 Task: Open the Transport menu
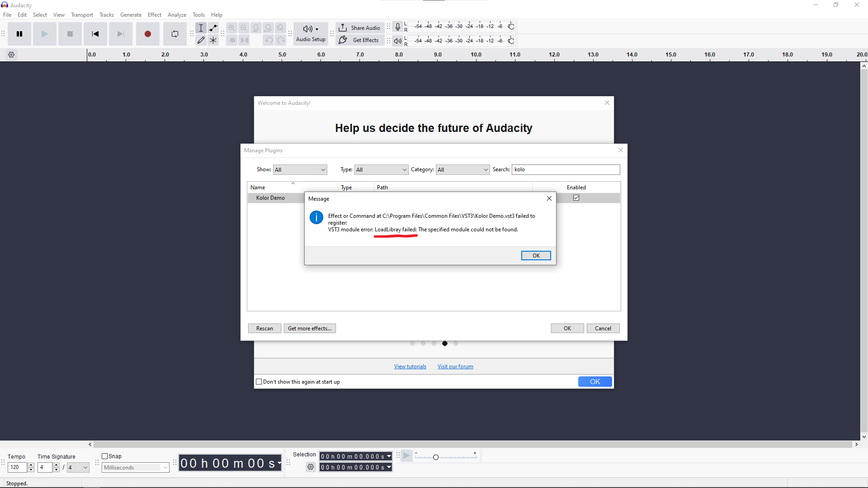pyautogui.click(x=82, y=15)
